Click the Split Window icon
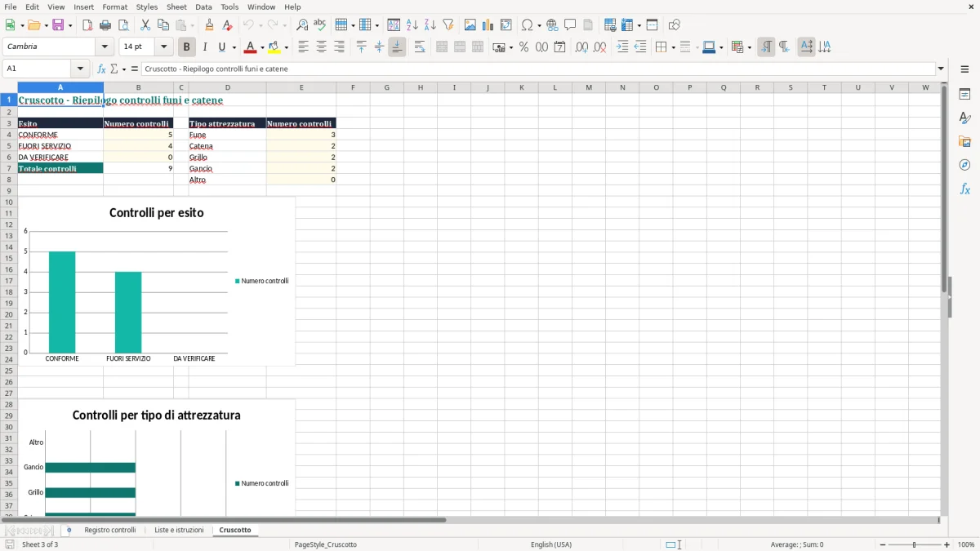 (652, 25)
